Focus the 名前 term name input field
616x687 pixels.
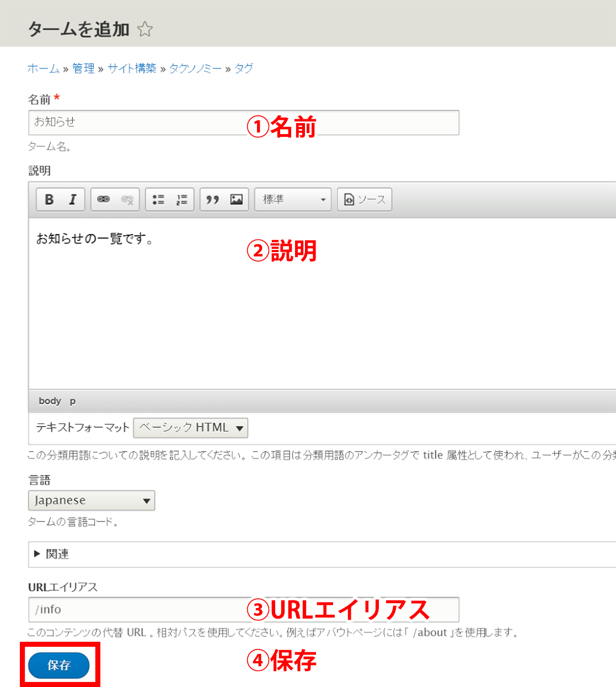click(244, 123)
